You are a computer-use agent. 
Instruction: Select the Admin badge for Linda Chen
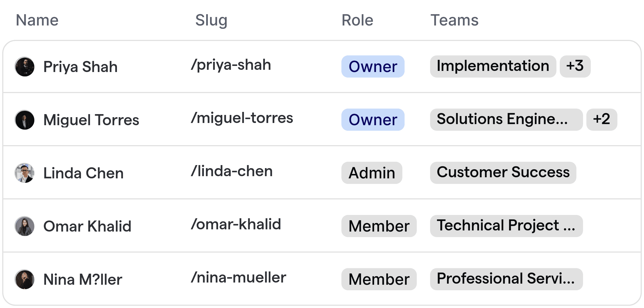tap(371, 173)
